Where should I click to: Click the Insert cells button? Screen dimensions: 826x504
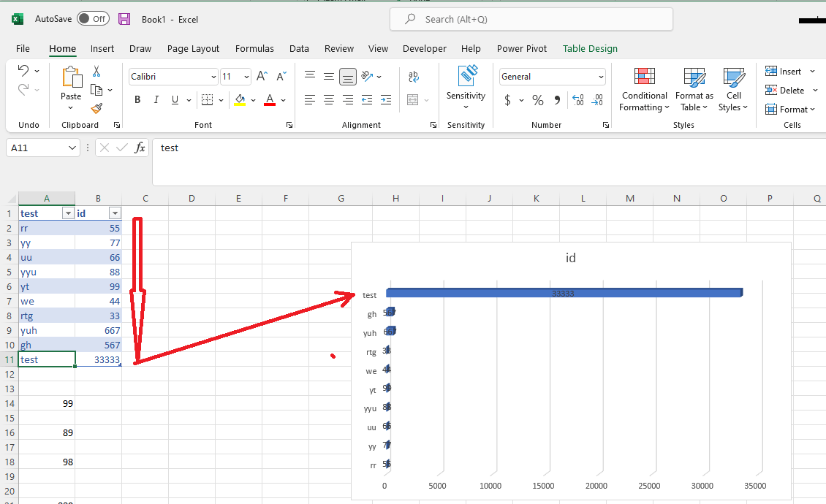pos(784,71)
